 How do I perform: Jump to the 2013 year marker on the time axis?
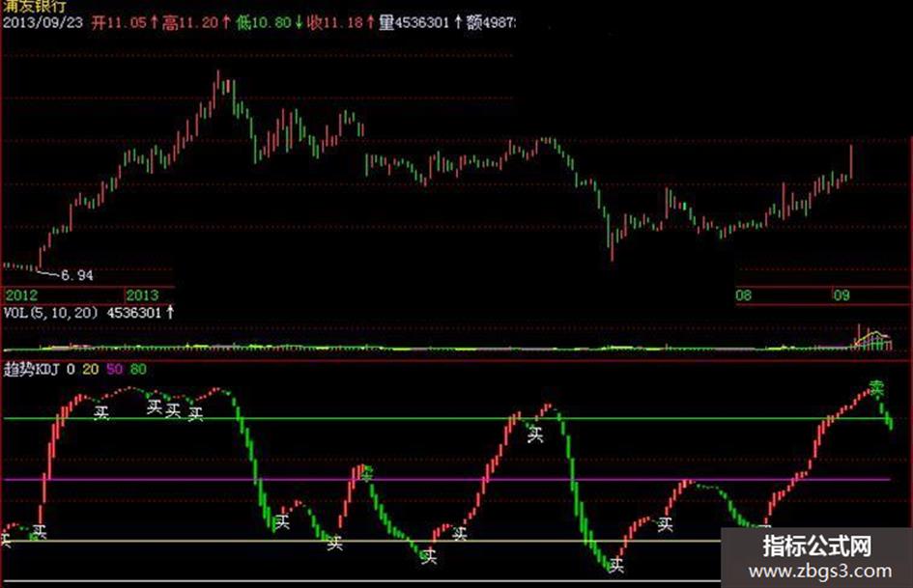[143, 295]
